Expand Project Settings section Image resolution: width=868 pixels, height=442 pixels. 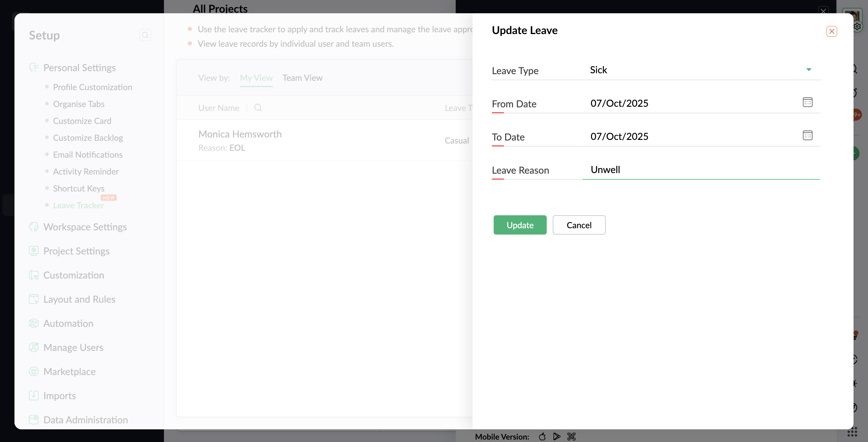[76, 251]
